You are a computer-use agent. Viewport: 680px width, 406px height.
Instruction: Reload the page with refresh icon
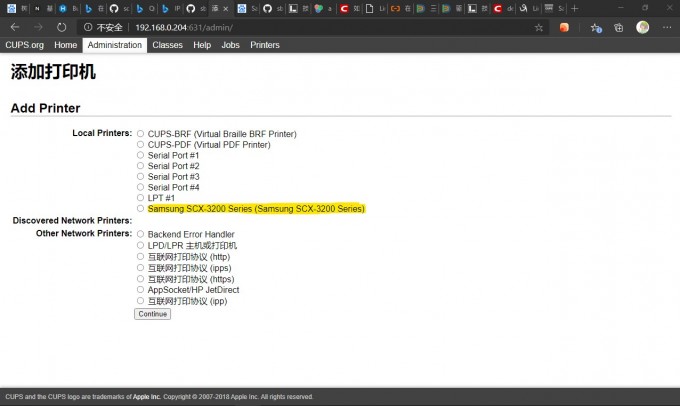pos(61,27)
